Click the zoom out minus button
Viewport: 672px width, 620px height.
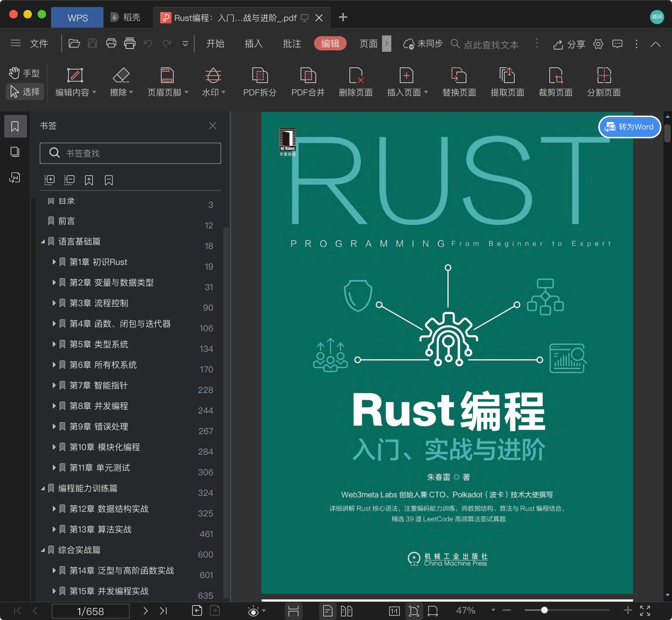[x=507, y=610]
